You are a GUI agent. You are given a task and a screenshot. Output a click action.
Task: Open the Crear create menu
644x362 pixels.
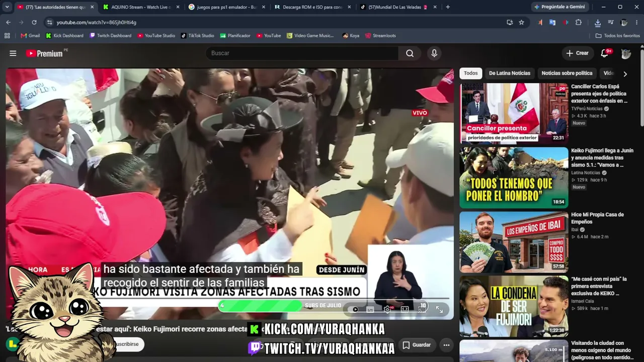577,53
